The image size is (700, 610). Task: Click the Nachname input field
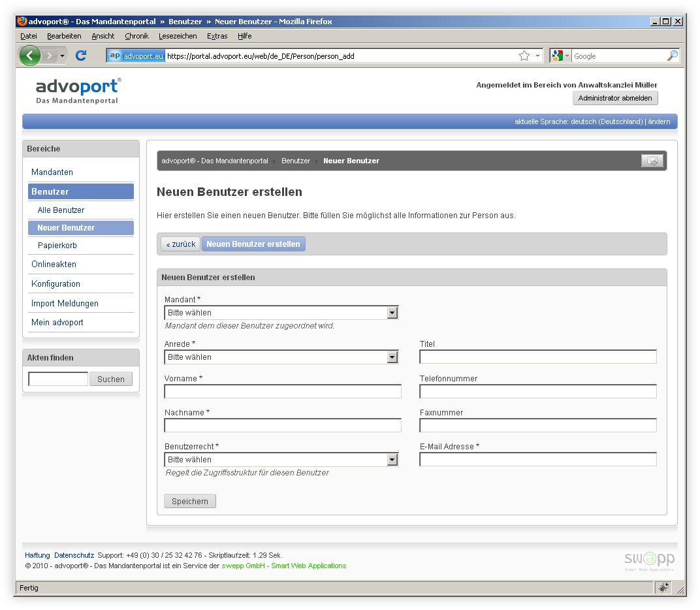pyautogui.click(x=283, y=425)
